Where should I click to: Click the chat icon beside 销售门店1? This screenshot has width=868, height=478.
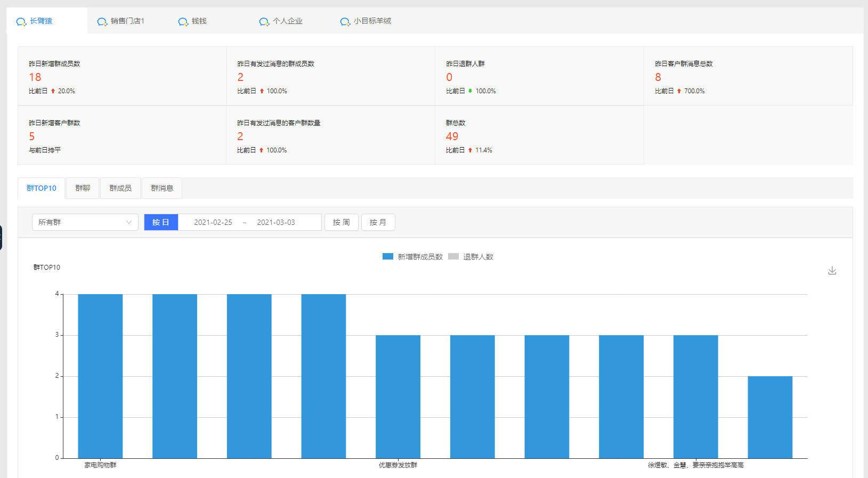point(102,22)
